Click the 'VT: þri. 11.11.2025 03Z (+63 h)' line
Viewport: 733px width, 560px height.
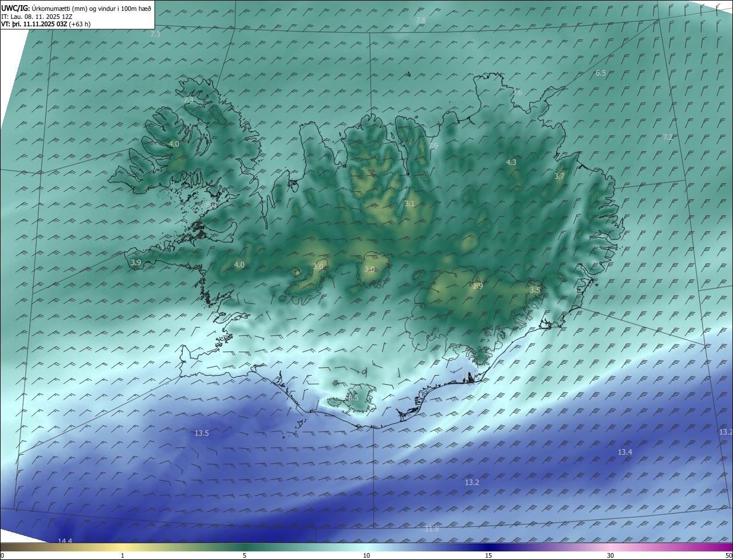(x=46, y=24)
